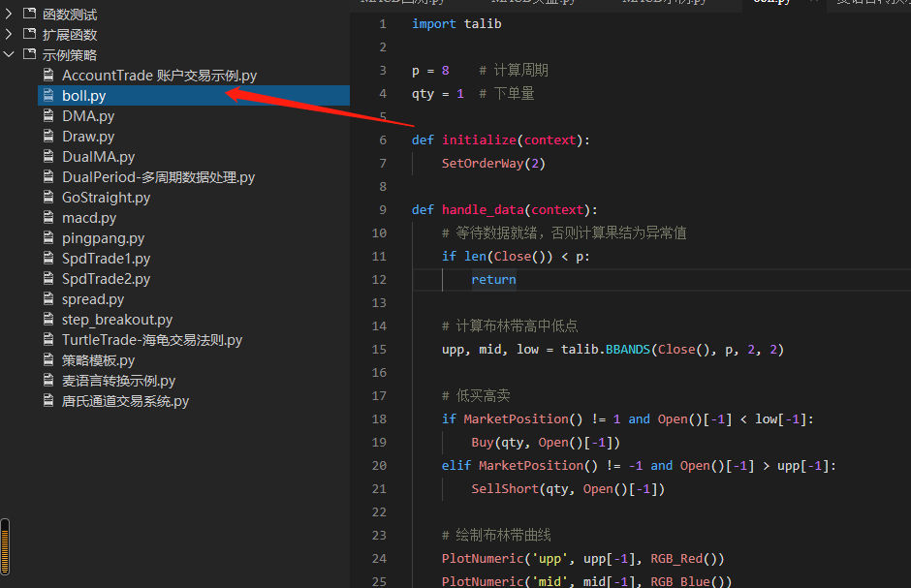Click the 示例策略 folder icon
Viewport: 911px width, 588px height.
29,53
